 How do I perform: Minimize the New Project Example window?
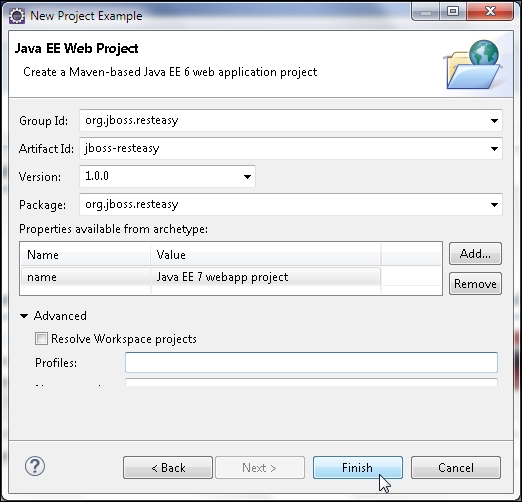426,12
